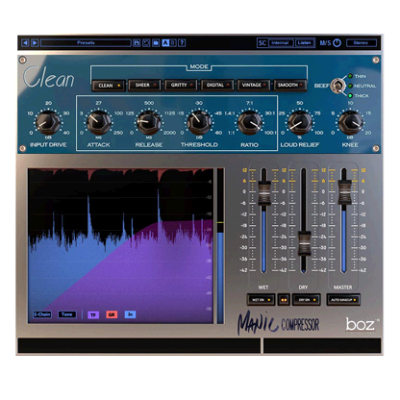
Task: Toggle the DRY ON button
Action: (306, 299)
